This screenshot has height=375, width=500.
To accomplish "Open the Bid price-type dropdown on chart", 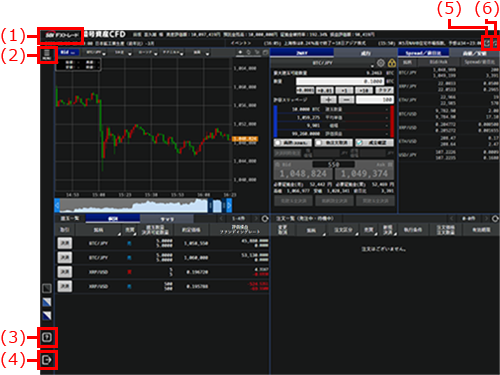I will (x=69, y=52).
